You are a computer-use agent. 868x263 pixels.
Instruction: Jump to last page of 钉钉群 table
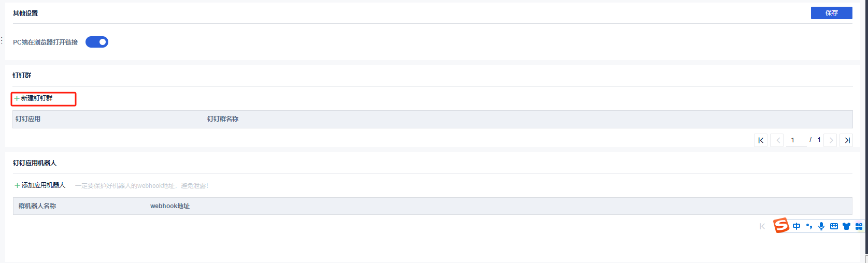(x=846, y=140)
